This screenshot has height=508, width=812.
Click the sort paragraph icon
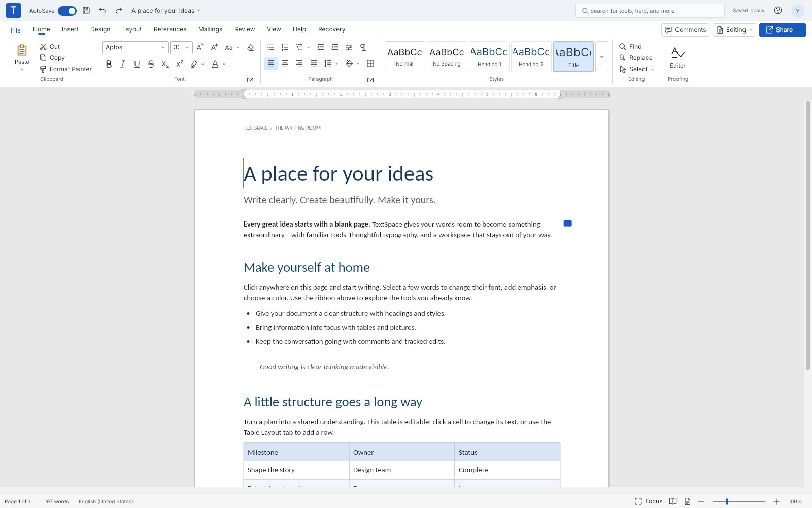click(x=349, y=47)
